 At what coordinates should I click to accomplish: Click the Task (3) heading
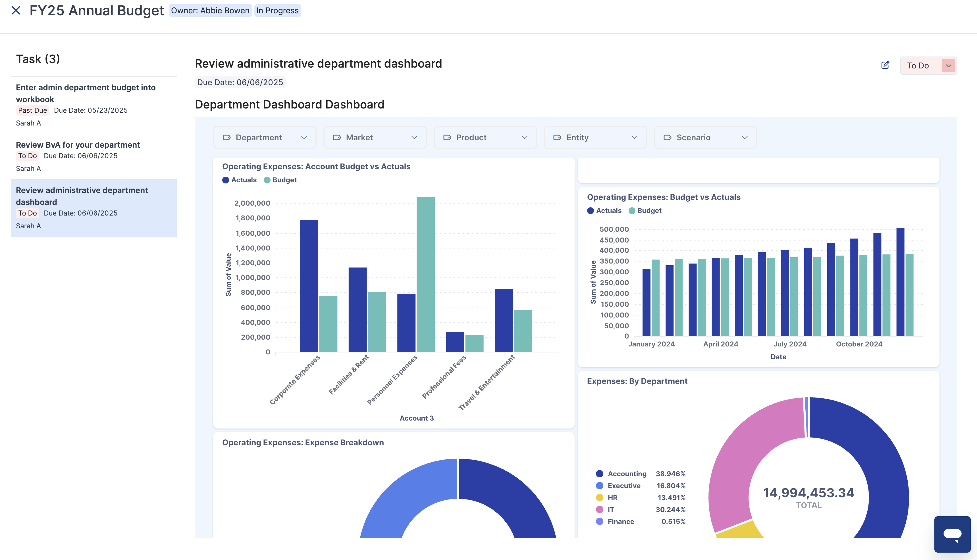pyautogui.click(x=38, y=59)
